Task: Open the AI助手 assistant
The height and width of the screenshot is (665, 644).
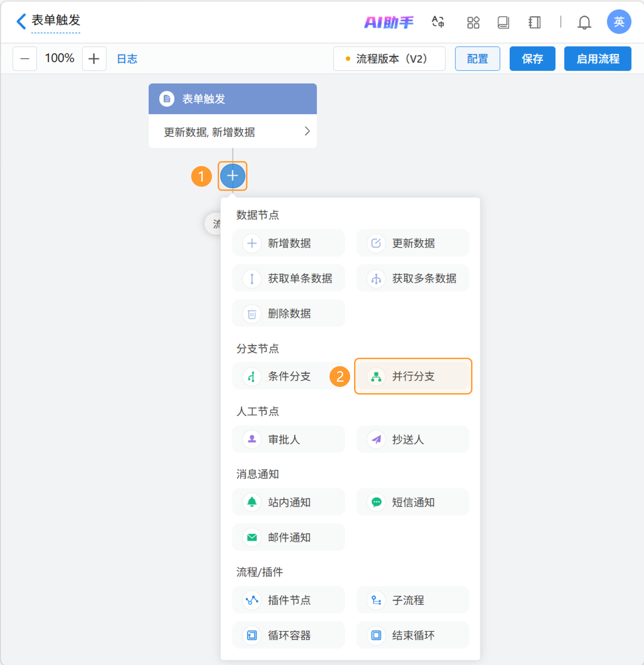Action: (389, 22)
